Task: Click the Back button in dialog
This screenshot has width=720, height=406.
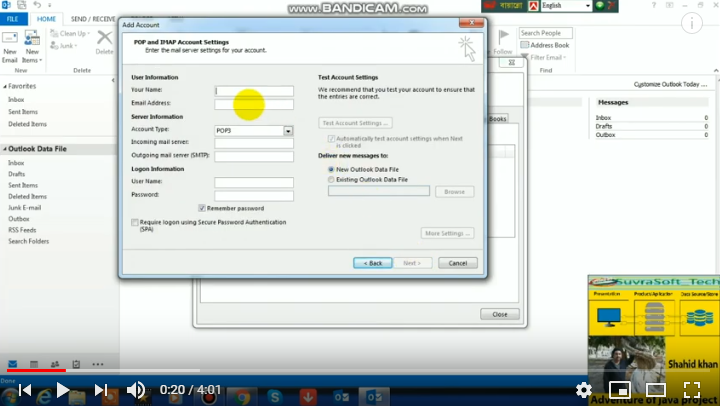Action: [x=371, y=263]
